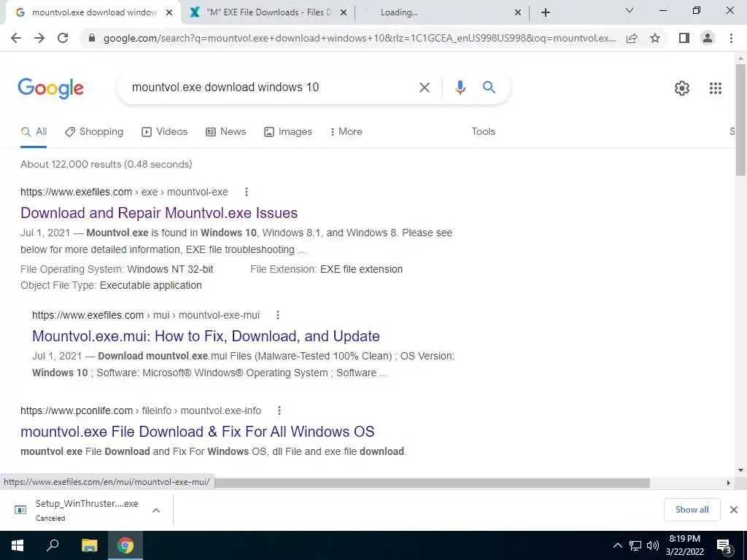Viewport: 747px width, 560px height.
Task: Open search Tools
Action: tap(483, 132)
